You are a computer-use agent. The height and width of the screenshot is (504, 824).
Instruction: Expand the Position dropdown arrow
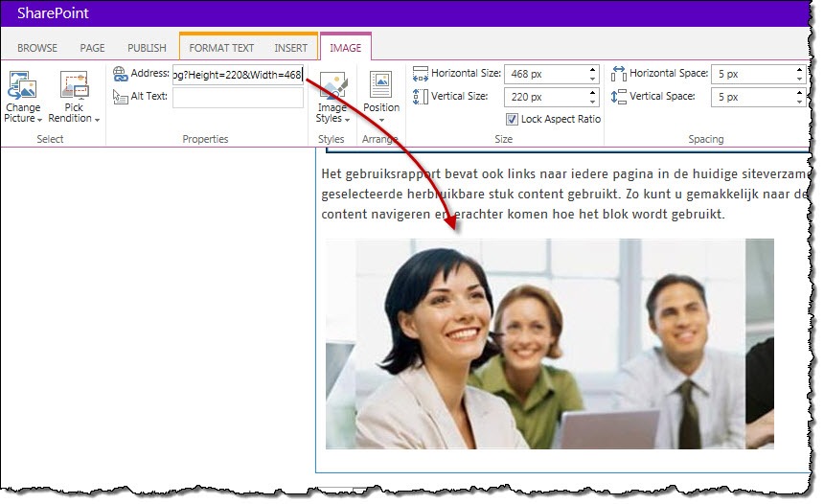[381, 120]
